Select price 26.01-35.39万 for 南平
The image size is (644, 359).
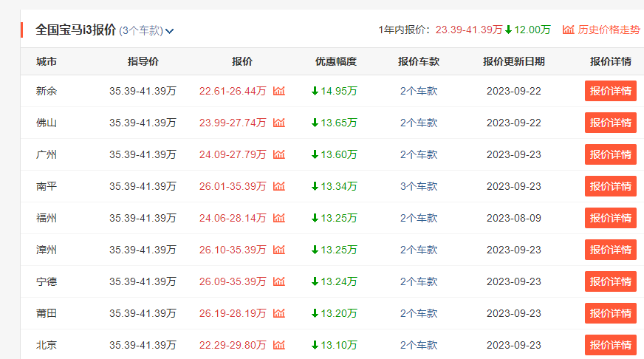click(233, 186)
